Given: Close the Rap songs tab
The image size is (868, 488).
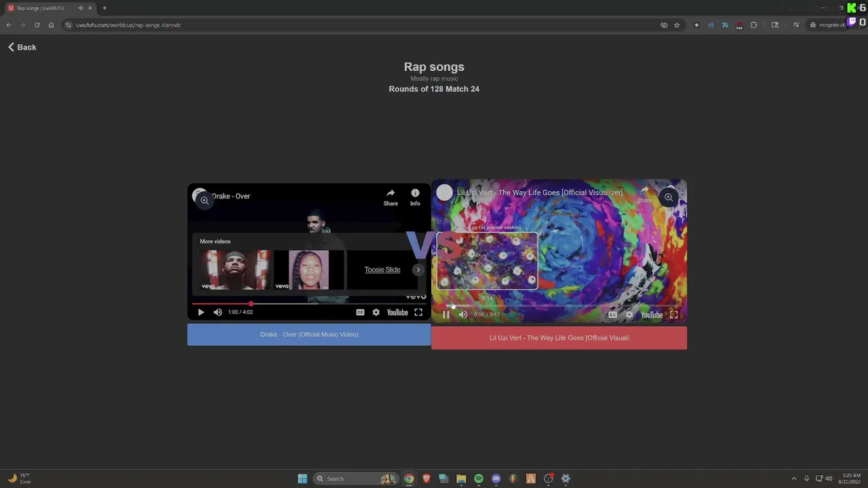Looking at the screenshot, I should 90,8.
